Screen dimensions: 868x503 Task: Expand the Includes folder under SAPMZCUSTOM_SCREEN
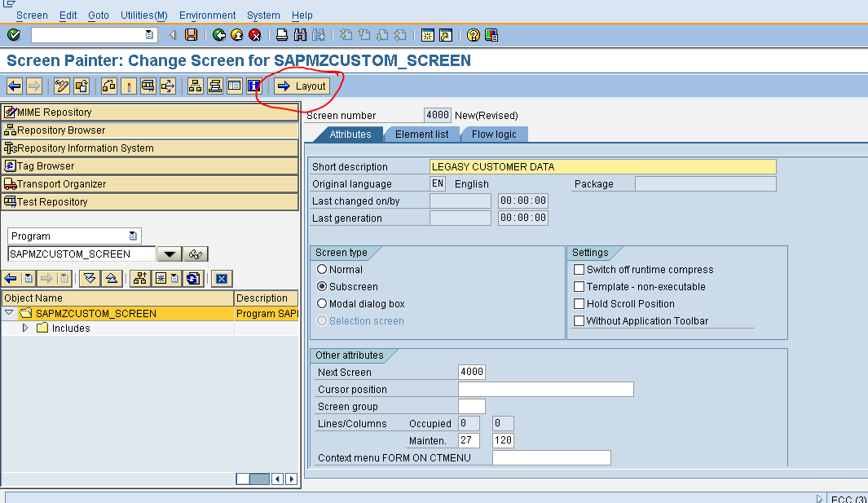pos(27,328)
